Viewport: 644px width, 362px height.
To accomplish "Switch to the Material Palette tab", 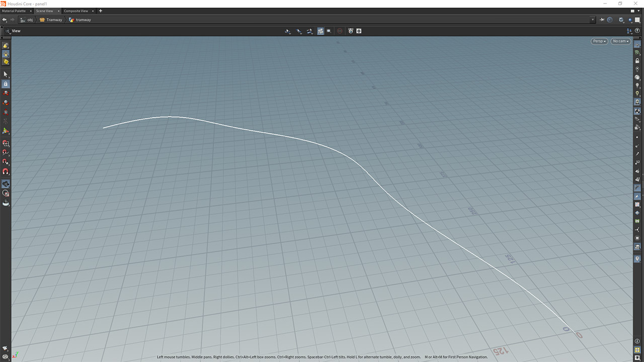I will [x=14, y=11].
